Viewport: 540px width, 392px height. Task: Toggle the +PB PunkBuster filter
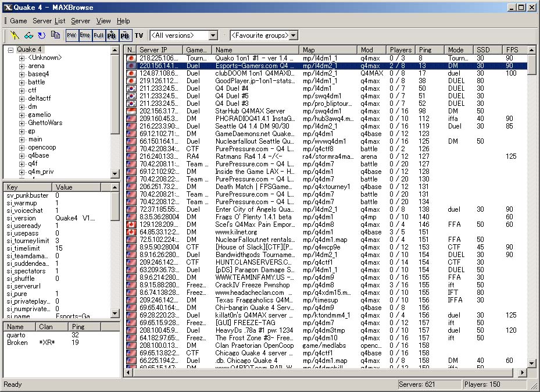112,35
